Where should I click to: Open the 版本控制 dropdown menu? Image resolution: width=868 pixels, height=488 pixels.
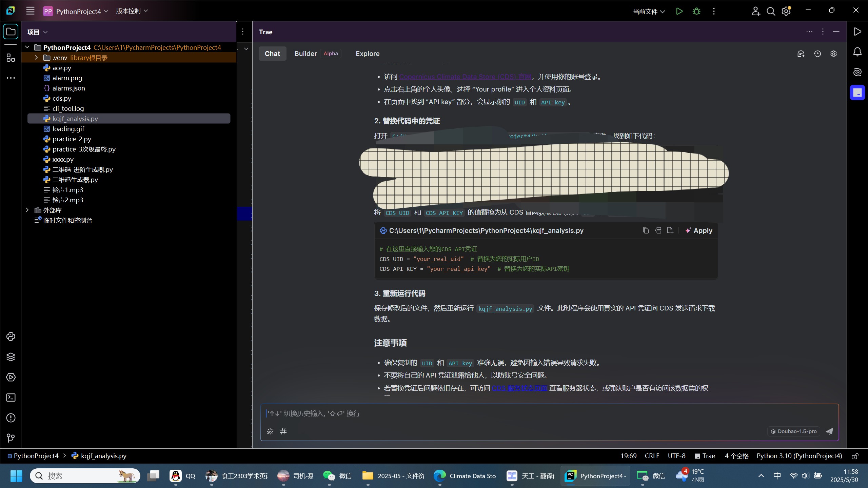tap(132, 11)
